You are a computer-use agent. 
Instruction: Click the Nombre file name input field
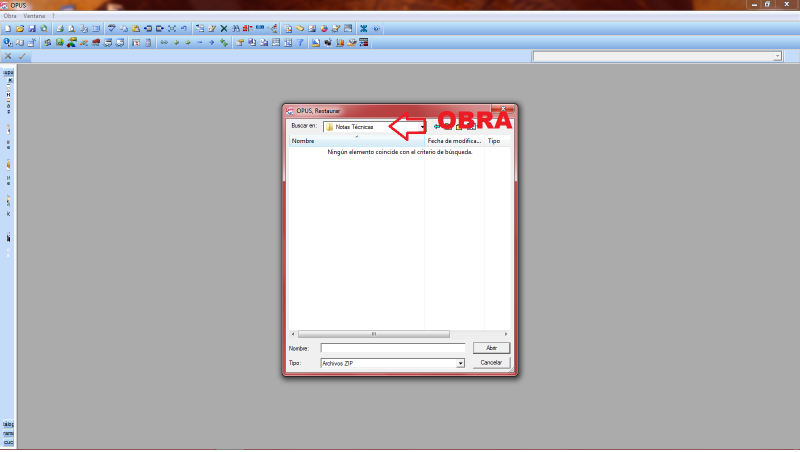[x=392, y=348]
